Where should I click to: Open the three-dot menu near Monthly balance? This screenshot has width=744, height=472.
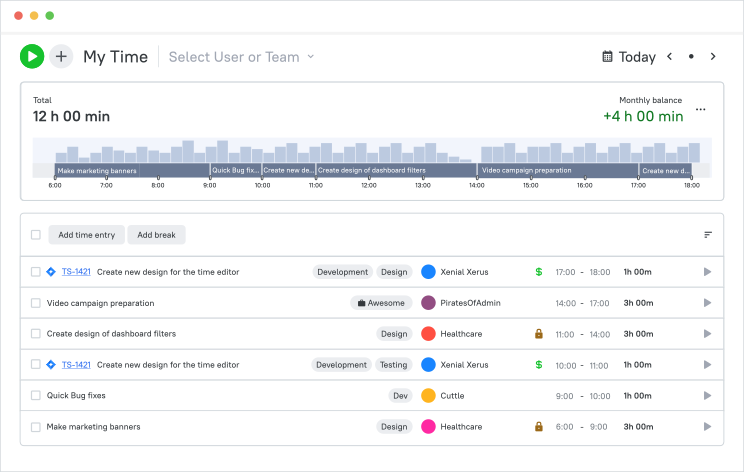point(700,110)
